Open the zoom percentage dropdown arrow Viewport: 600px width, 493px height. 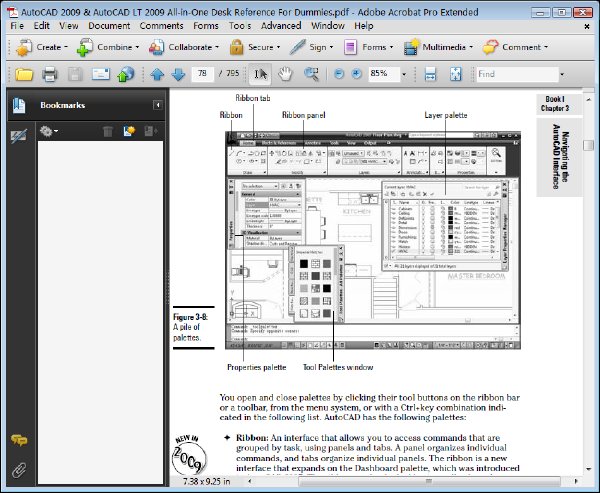click(404, 74)
